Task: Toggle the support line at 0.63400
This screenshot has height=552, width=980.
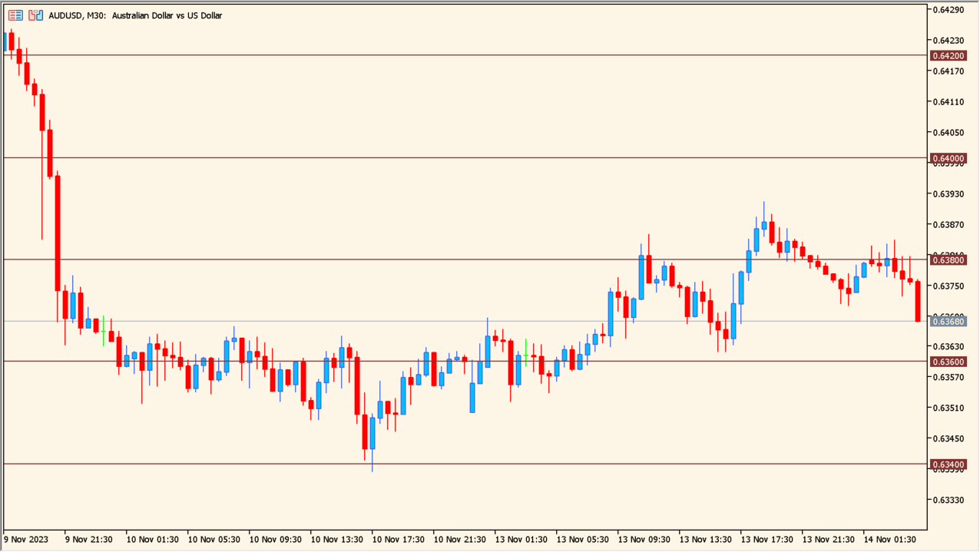Action: click(x=461, y=464)
